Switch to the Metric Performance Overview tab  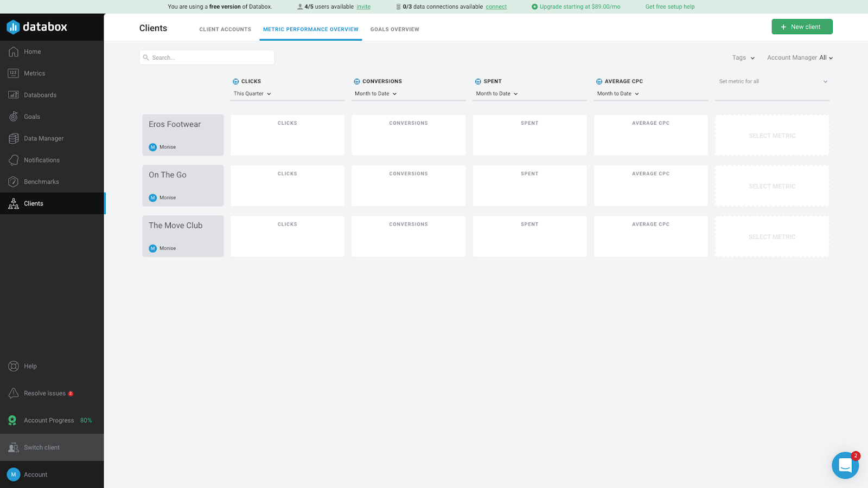pyautogui.click(x=311, y=29)
